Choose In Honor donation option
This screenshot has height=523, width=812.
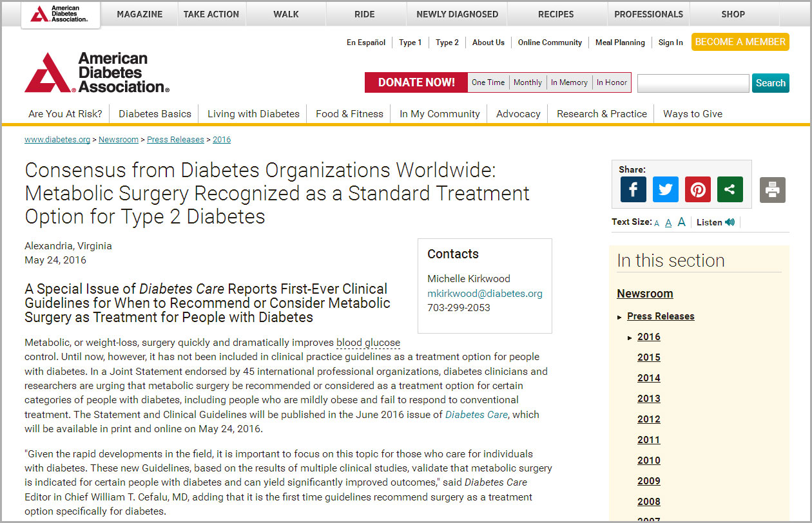coord(612,82)
